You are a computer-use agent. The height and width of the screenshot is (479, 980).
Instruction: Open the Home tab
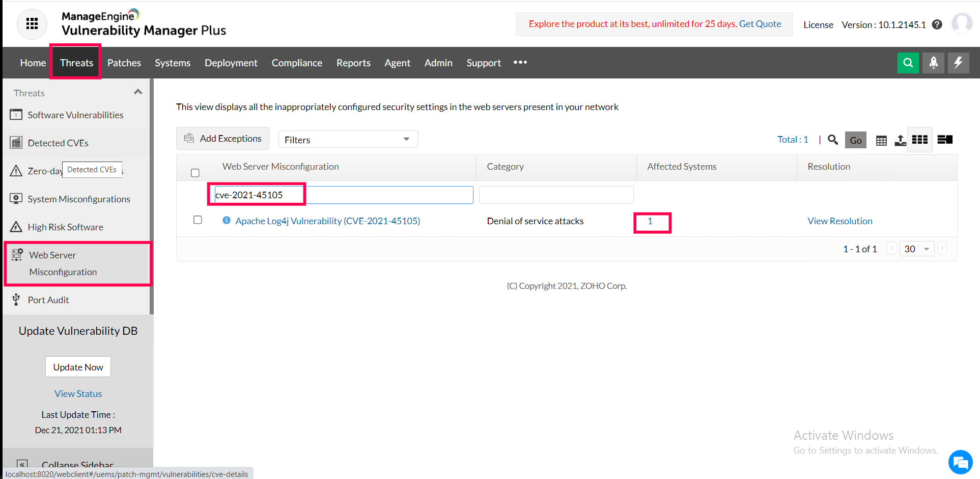point(33,63)
